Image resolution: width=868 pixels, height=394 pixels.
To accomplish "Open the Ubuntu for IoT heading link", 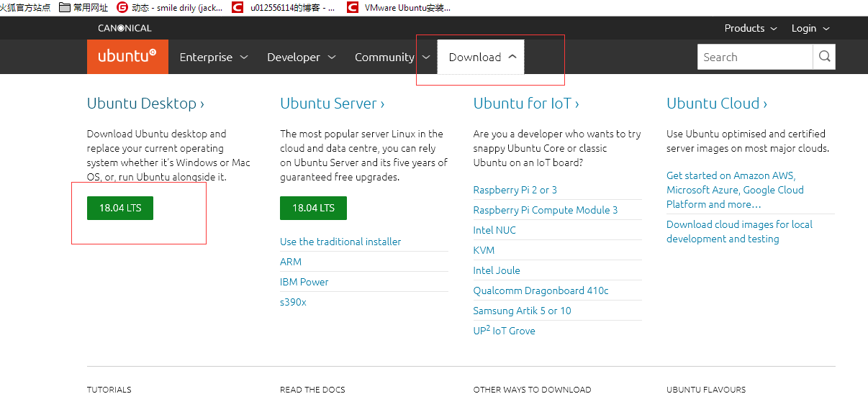I will pyautogui.click(x=526, y=104).
